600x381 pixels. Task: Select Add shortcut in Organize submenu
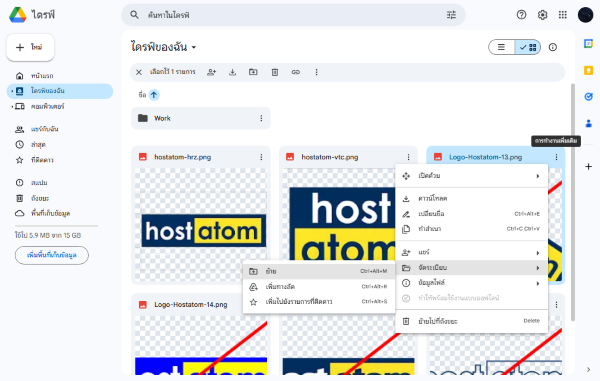coord(319,287)
